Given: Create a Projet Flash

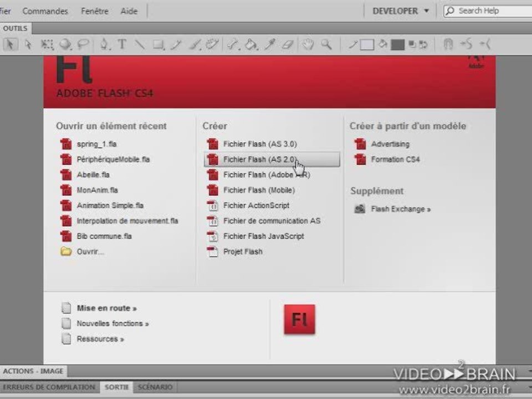Looking at the screenshot, I should (x=235, y=252).
